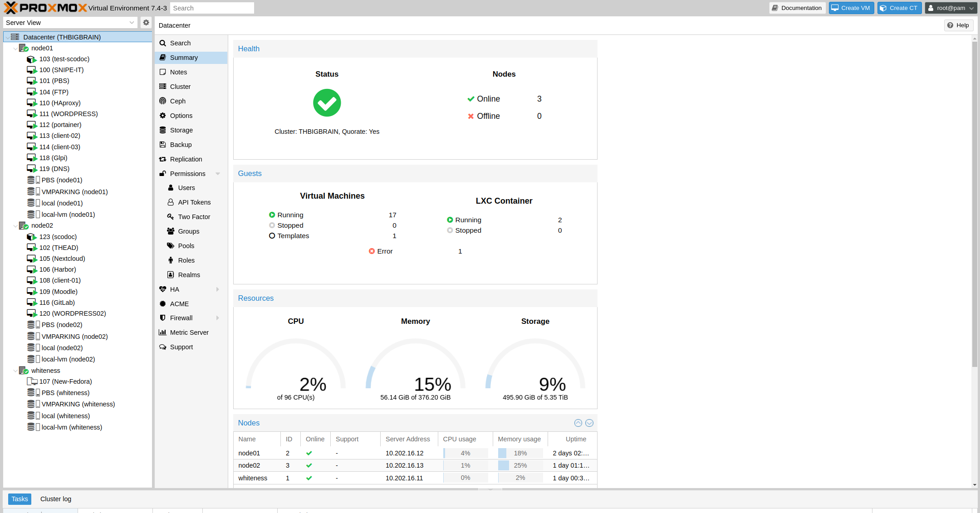Click the Replication icon in menu
Viewport: 980px width, 513px height.
(162, 159)
